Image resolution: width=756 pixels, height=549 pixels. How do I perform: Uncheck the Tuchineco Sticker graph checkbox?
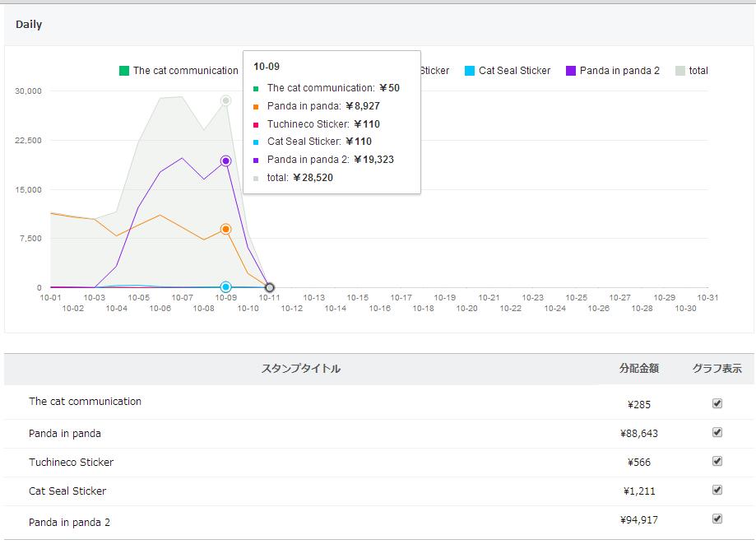pyautogui.click(x=717, y=461)
